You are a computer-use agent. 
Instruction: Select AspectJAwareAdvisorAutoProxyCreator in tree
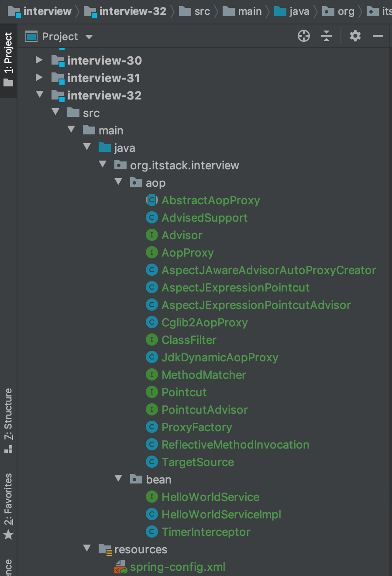tap(269, 270)
